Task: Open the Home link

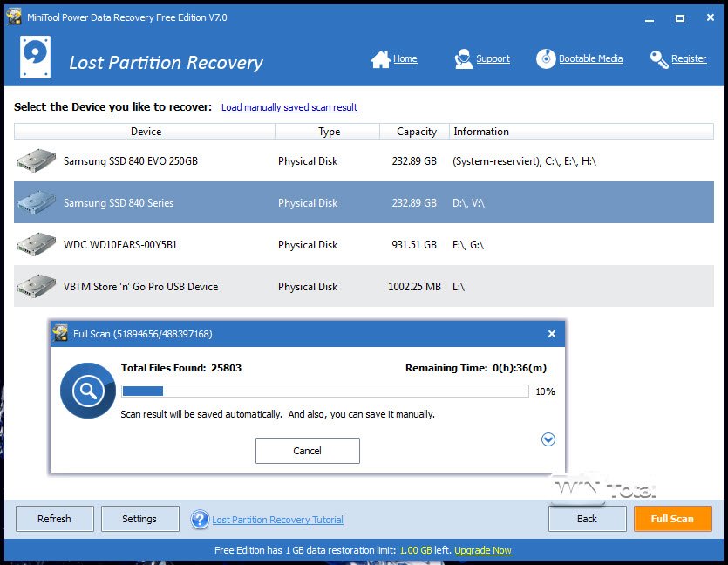Action: point(405,58)
